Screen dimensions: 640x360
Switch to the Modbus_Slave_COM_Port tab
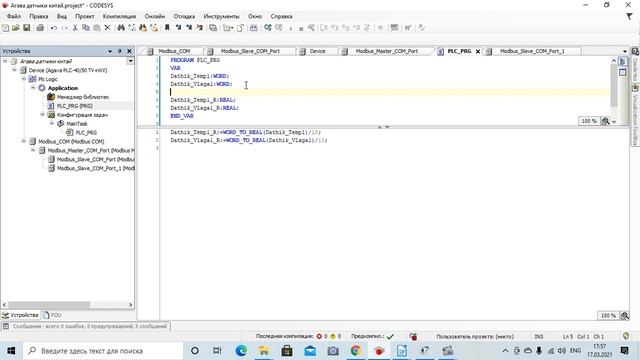[250, 51]
